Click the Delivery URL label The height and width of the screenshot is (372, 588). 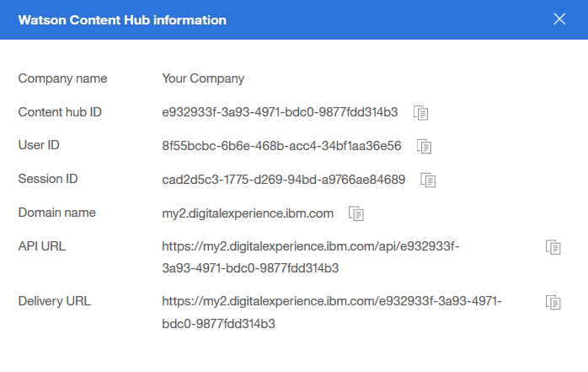(55, 301)
